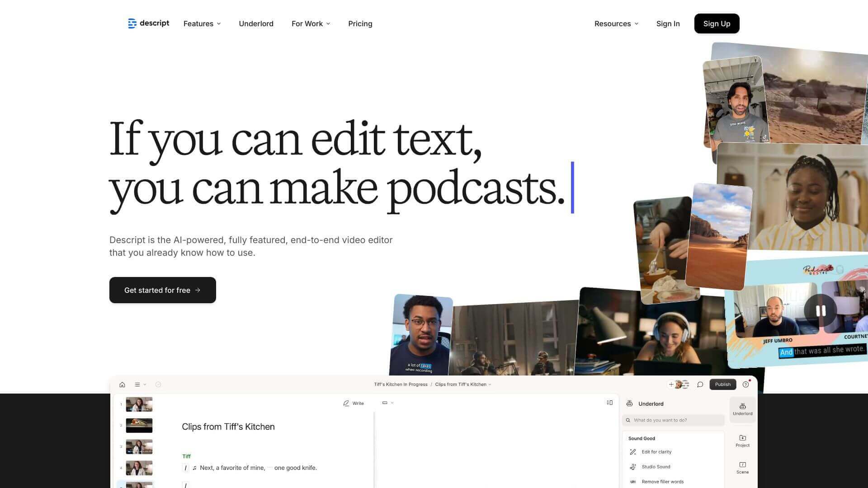Screen dimensions: 868x488
Task: Pause the podcast video clip
Action: 820,311
